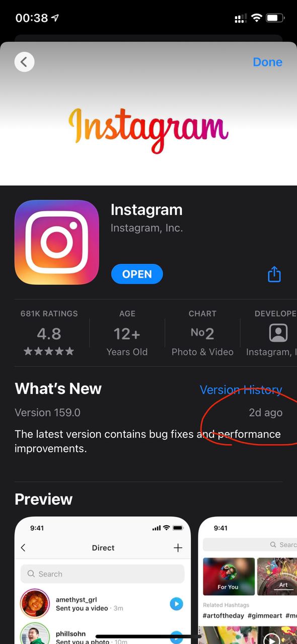Tap the back arrow in Direct preview

click(x=23, y=548)
